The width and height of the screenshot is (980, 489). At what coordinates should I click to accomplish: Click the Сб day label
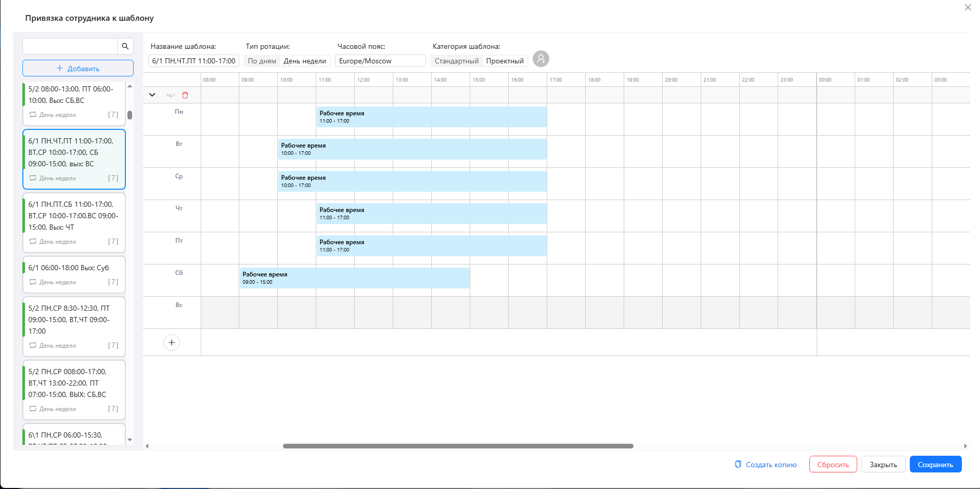[x=179, y=273]
